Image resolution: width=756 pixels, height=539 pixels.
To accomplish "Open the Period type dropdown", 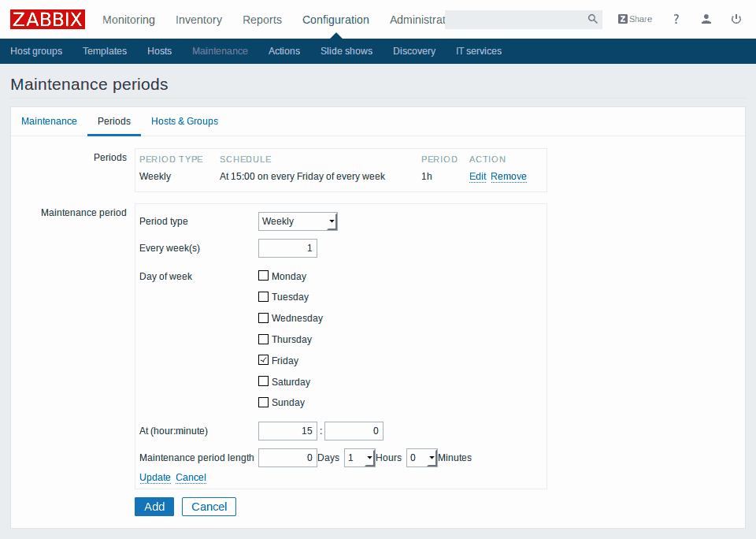I will click(x=298, y=221).
